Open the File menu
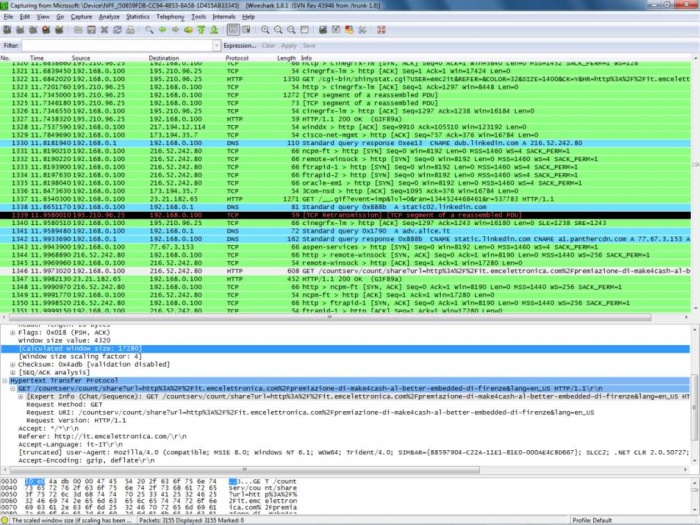 coord(8,17)
